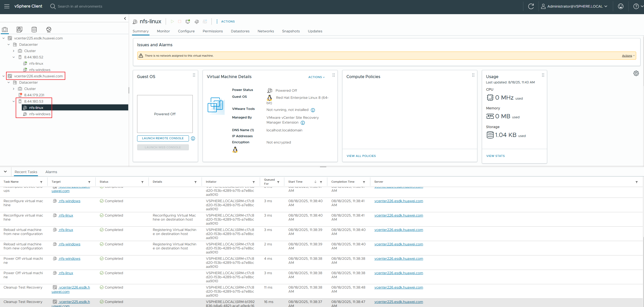Viewport: 644px width, 307px height.
Task: Switch to the Configure tab
Action: tap(186, 31)
